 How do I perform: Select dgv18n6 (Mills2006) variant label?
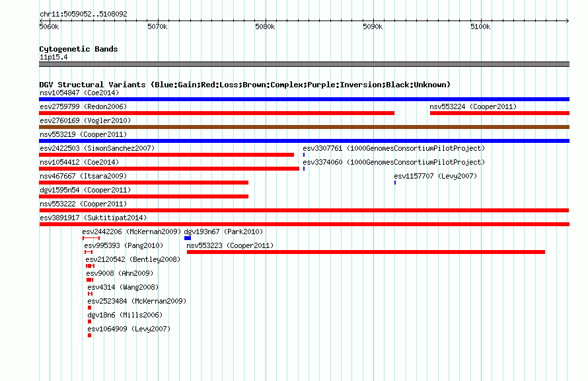coord(125,315)
